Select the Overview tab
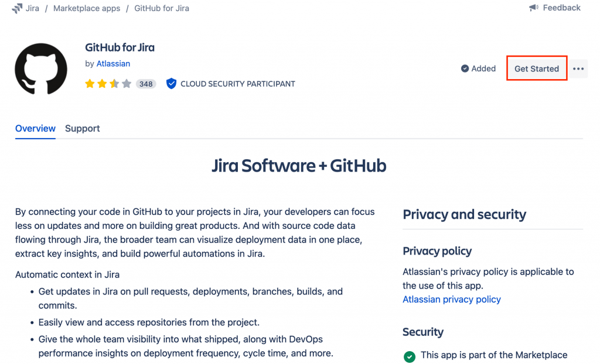 (x=35, y=129)
